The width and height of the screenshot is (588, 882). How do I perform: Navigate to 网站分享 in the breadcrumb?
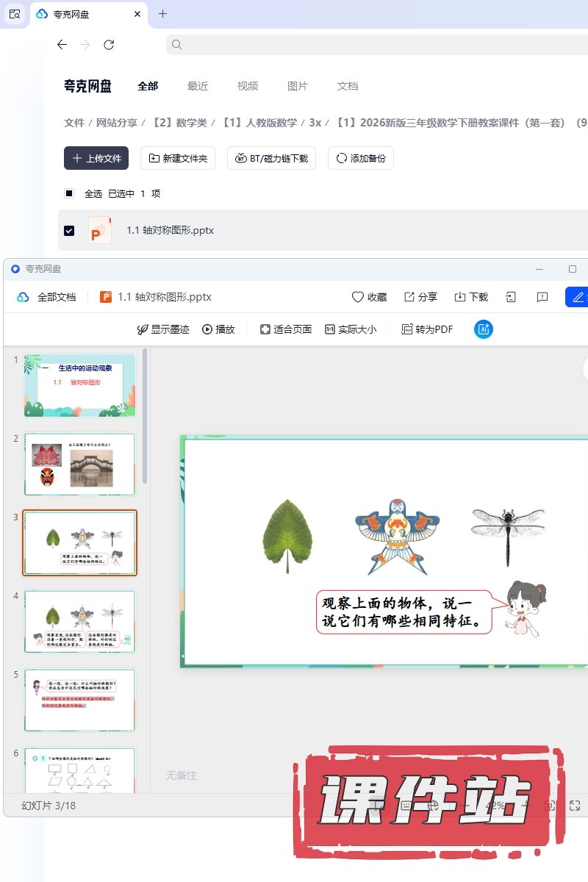click(x=117, y=123)
